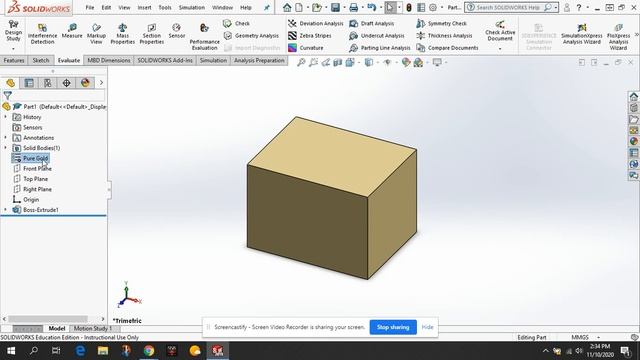Open the PropertyManager tab
Viewport: 640px width, 360px height.
click(29, 83)
